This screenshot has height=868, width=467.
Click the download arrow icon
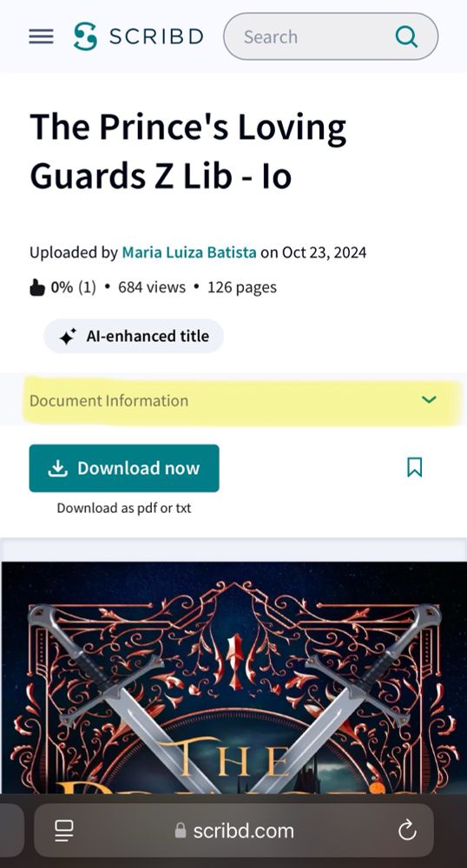pyautogui.click(x=57, y=469)
